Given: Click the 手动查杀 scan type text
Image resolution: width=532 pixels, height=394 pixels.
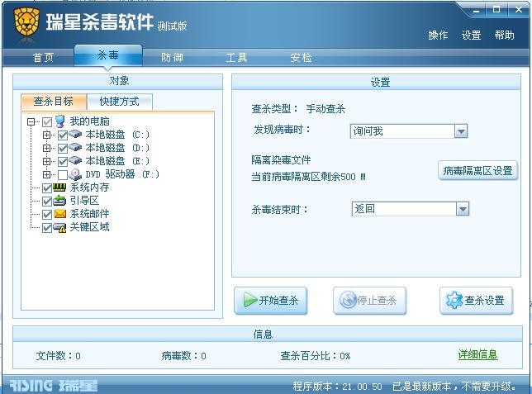Looking at the screenshot, I should pyautogui.click(x=325, y=109).
